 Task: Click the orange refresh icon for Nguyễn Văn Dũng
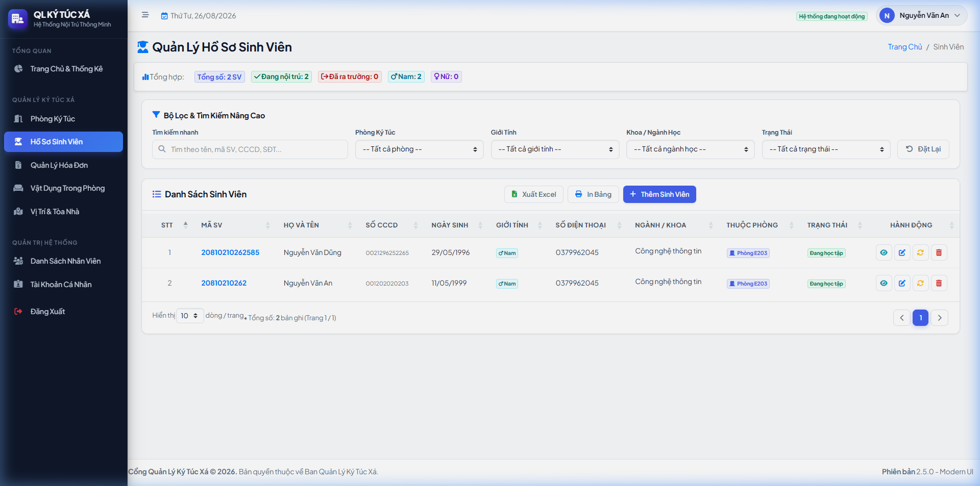(x=920, y=252)
